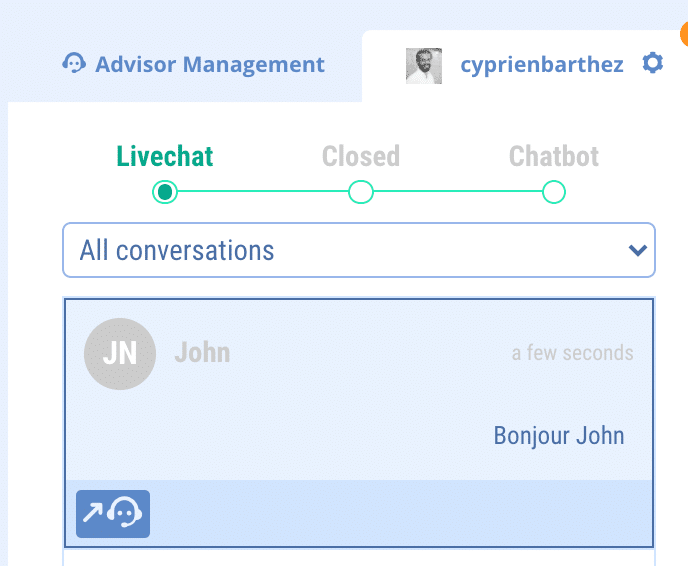Viewport: 688px width, 566px height.
Task: Click the JN initials avatar
Action: (x=119, y=353)
